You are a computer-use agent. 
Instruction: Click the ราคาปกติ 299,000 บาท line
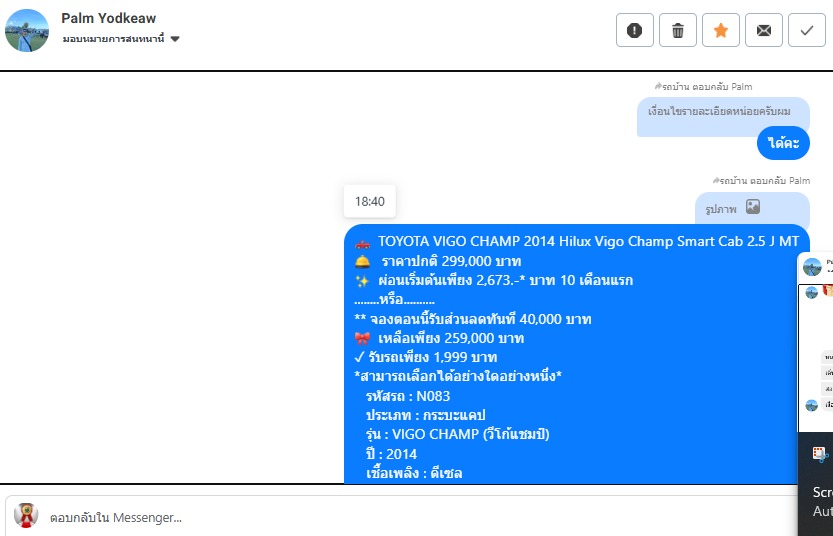tap(452, 261)
